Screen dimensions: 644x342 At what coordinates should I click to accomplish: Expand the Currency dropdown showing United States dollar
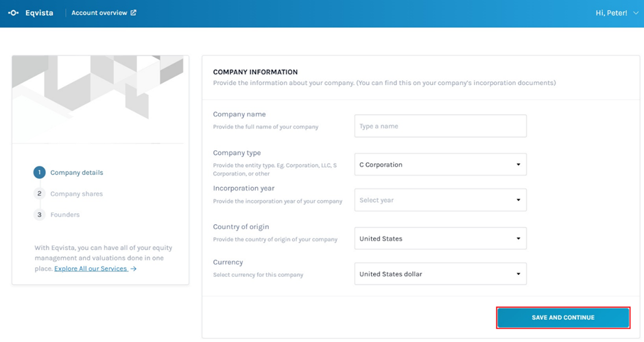(x=440, y=274)
